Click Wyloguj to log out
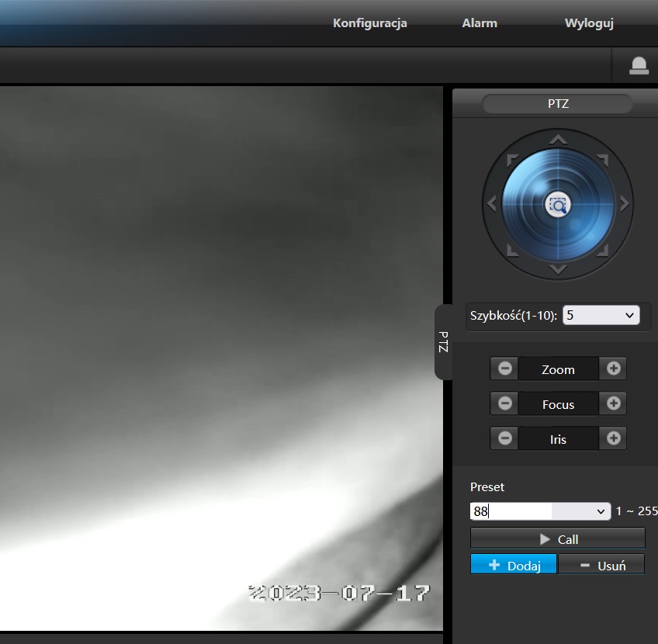The width and height of the screenshot is (658, 644). (589, 23)
